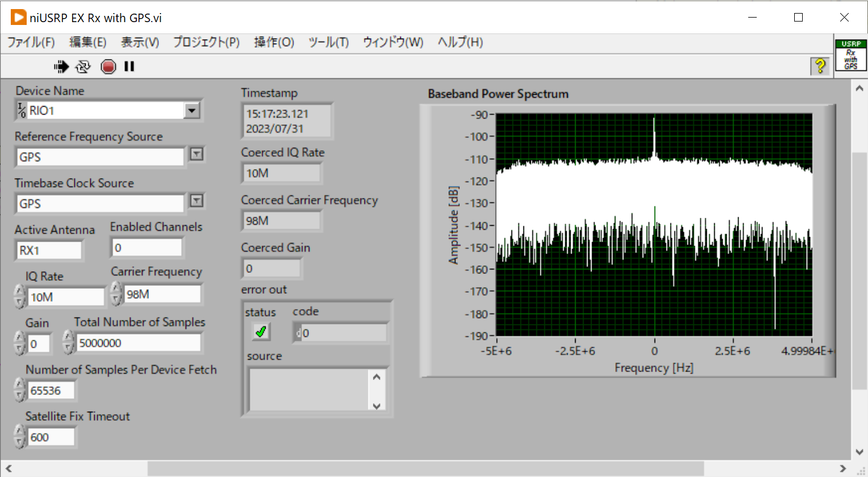Click vertical scrollbar down arrow

(859, 452)
